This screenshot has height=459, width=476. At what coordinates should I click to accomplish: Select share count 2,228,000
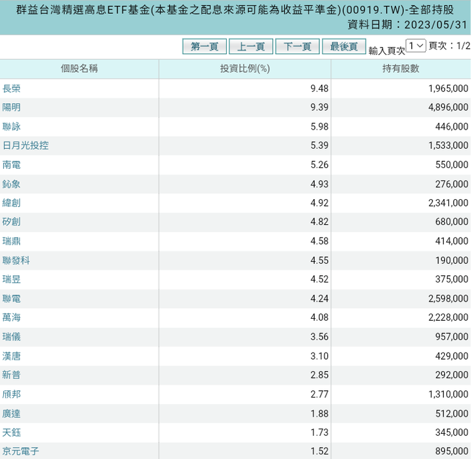448,317
